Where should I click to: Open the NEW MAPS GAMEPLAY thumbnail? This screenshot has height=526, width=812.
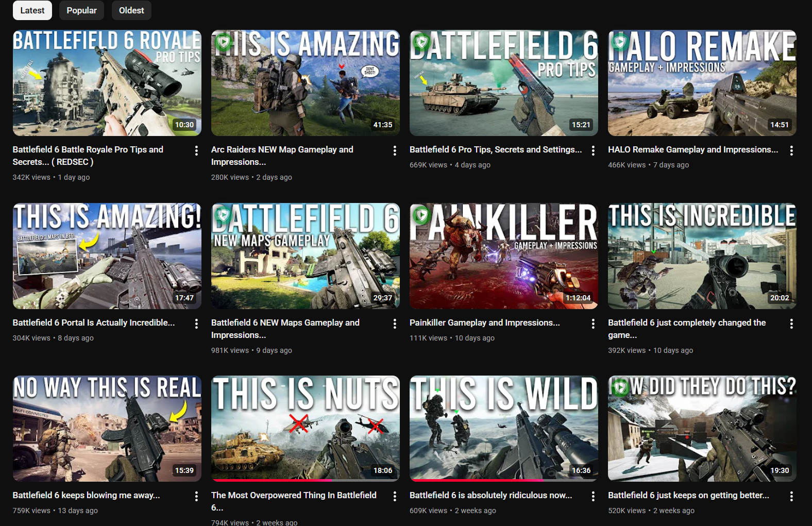point(306,256)
